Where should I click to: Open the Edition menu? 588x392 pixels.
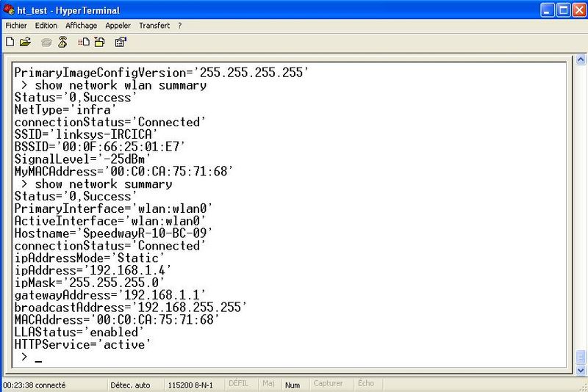pyautogui.click(x=46, y=25)
